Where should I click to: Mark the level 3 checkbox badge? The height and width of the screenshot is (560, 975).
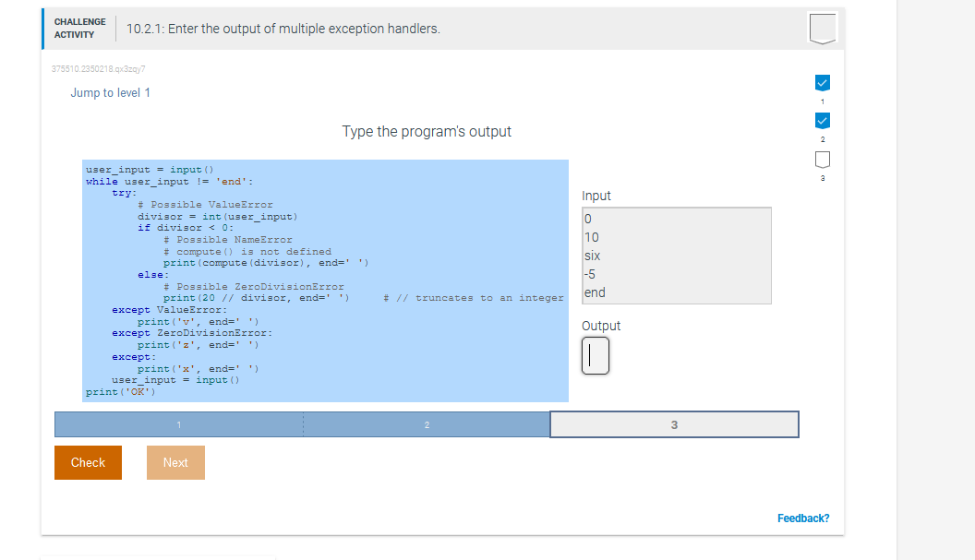(822, 159)
